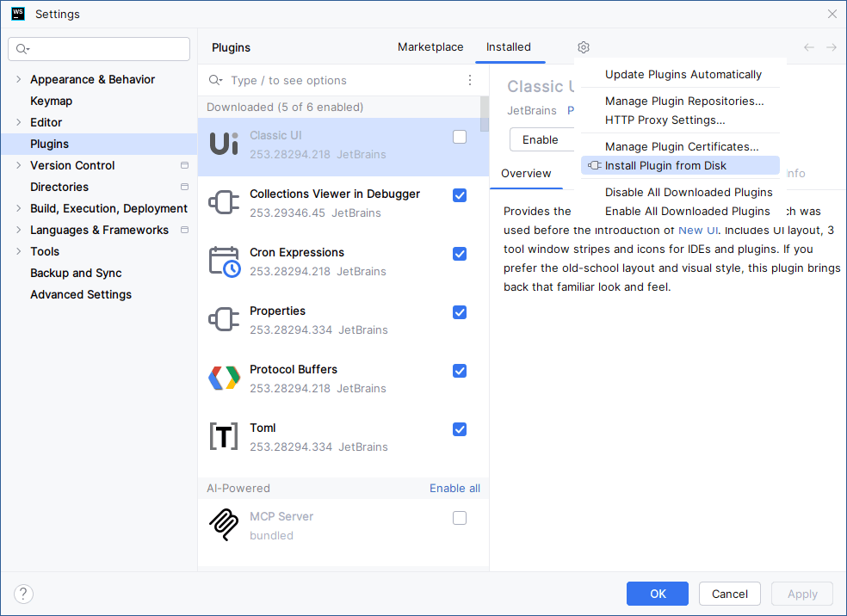Viewport: 847px width, 616px height.
Task: Enable the Classic UI plugin checkbox
Action: point(460,137)
